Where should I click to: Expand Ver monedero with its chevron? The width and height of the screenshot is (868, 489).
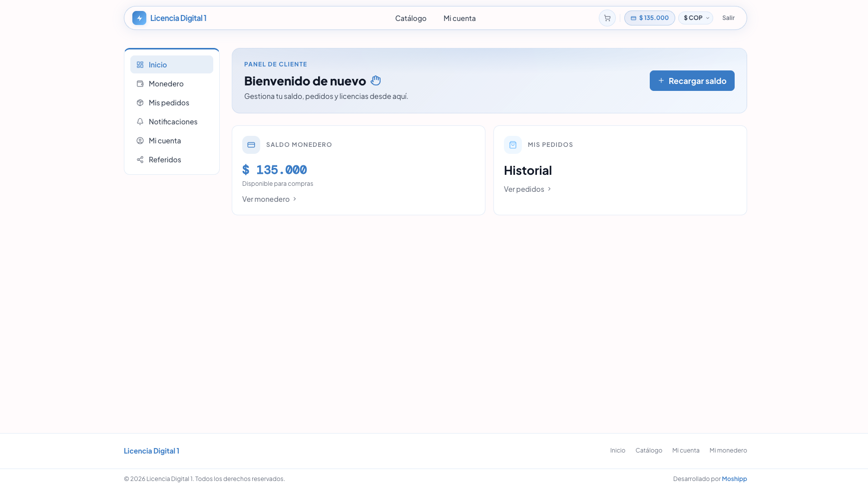click(295, 199)
